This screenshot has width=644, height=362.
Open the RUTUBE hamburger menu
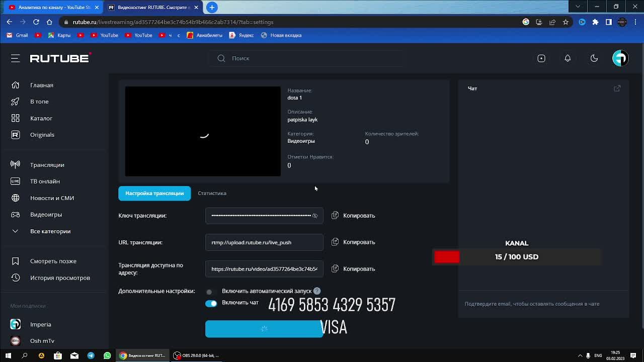(x=15, y=58)
